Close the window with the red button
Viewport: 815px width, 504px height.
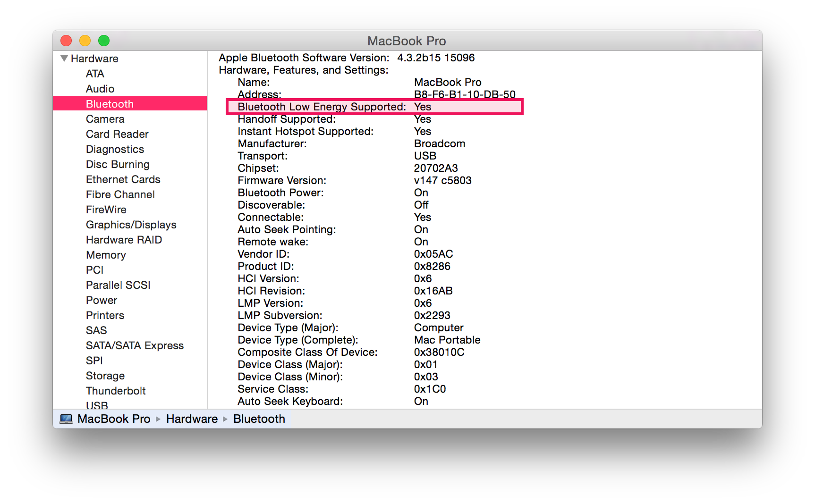pyautogui.click(x=66, y=41)
